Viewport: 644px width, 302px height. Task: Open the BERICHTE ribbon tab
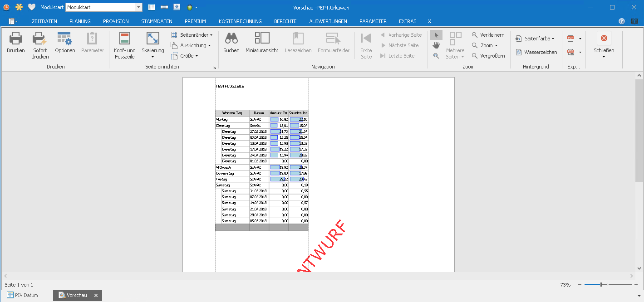[x=285, y=21]
